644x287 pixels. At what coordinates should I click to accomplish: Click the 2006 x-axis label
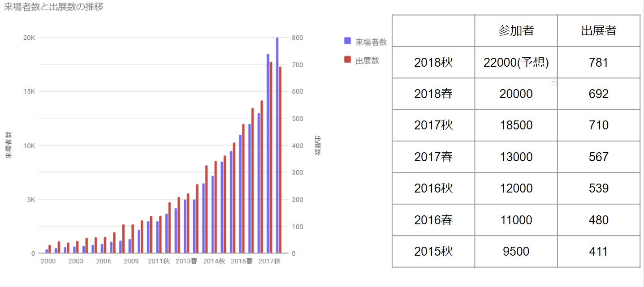104,261
